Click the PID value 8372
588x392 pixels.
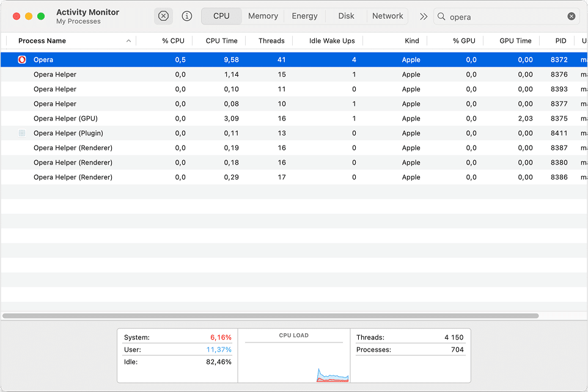click(559, 60)
